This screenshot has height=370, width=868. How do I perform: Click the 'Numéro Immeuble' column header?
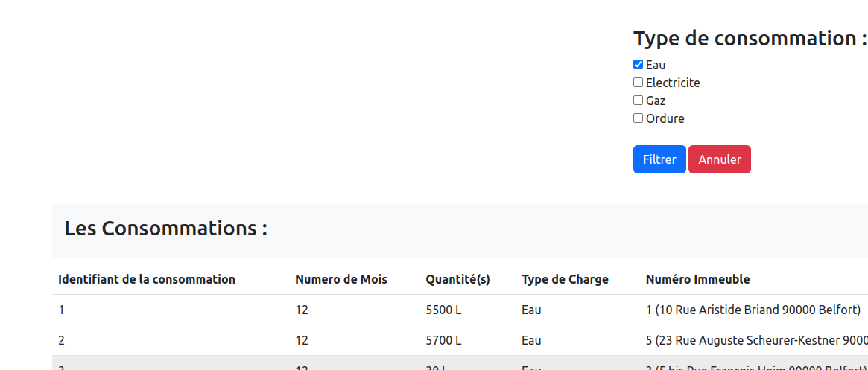coord(697,279)
